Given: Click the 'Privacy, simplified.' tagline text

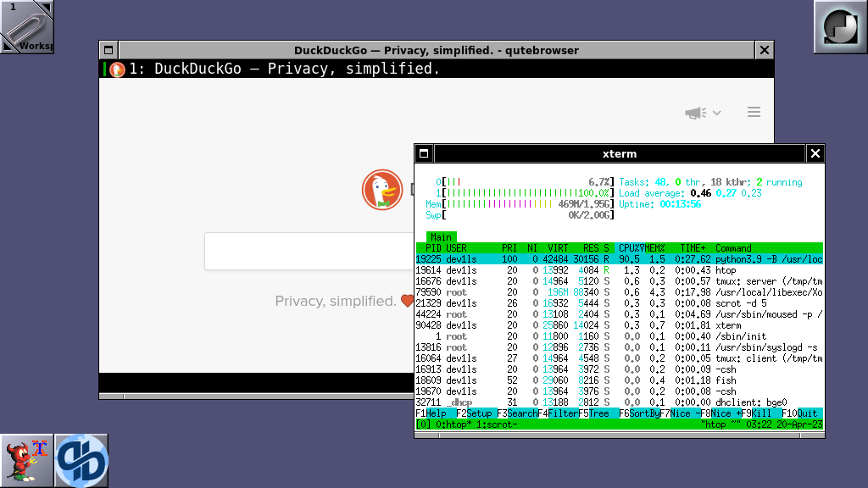Looking at the screenshot, I should coord(336,301).
